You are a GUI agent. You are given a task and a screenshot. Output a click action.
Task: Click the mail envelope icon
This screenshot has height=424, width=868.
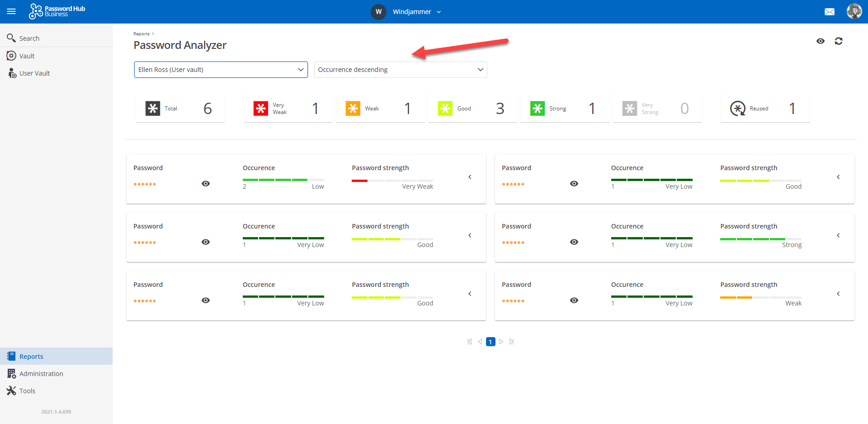830,12
